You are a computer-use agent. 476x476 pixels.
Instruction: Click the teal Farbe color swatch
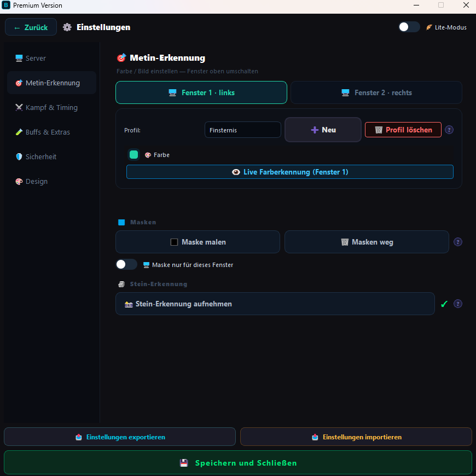tap(133, 155)
